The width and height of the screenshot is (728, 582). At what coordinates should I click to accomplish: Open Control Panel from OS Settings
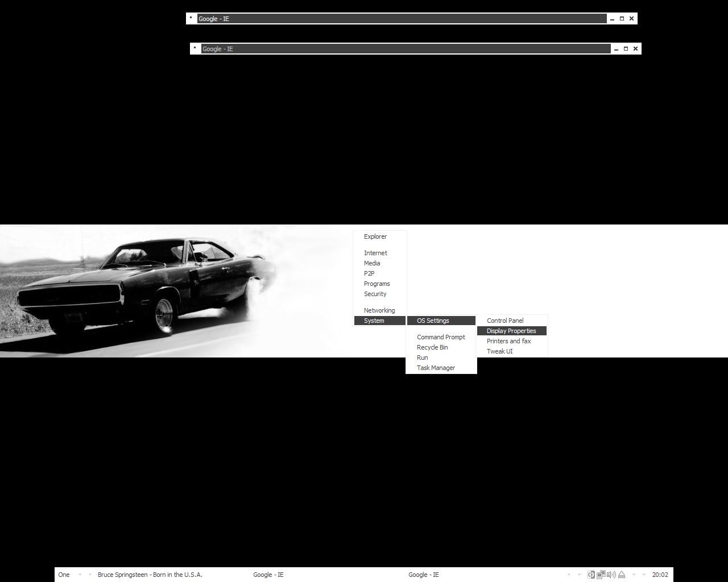pos(512,321)
